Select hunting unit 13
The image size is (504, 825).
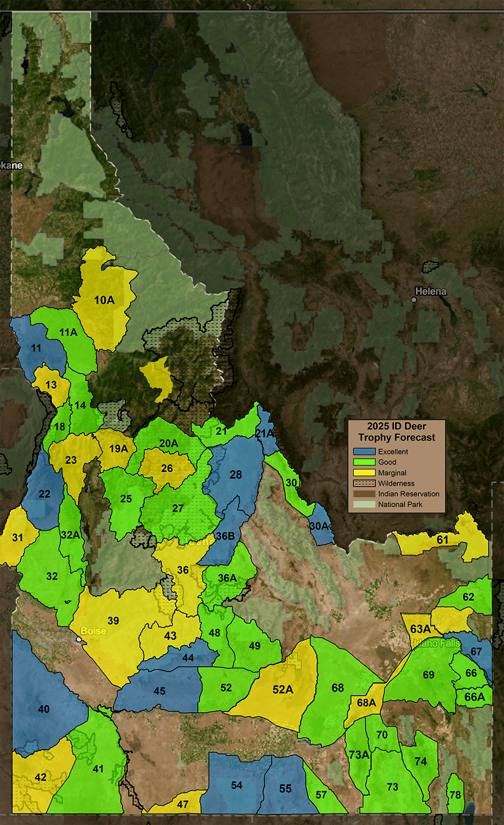click(51, 385)
